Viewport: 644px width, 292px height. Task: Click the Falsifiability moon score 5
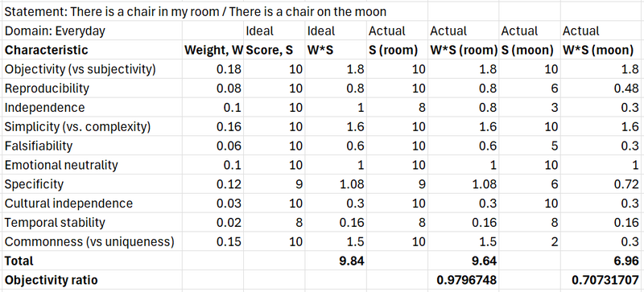530,146
